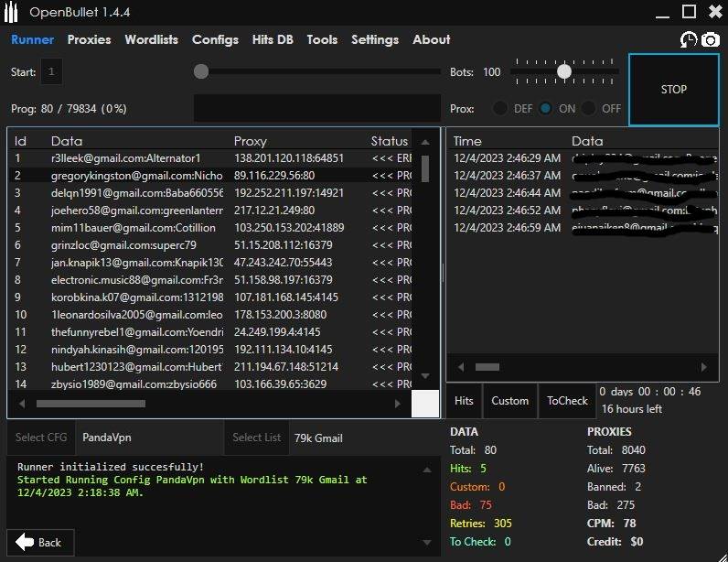Select proxy cell 178.153.200.3:8080
Screen dimensions: 728x562
point(280,314)
